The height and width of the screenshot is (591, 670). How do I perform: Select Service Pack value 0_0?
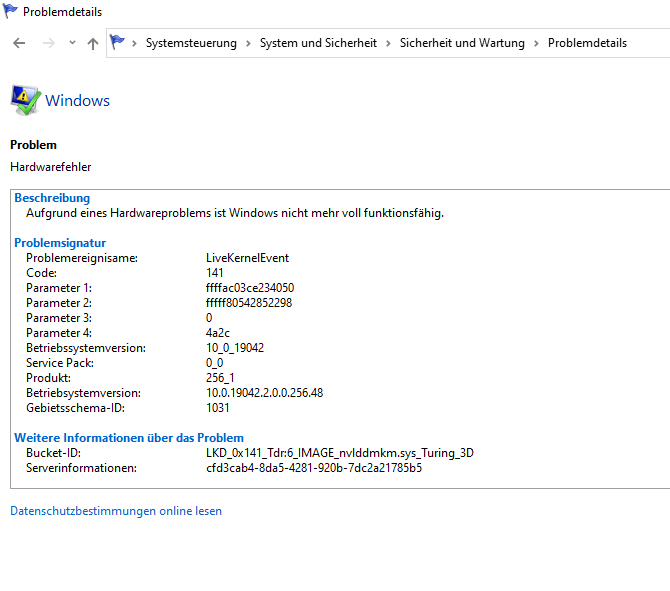[x=215, y=363]
